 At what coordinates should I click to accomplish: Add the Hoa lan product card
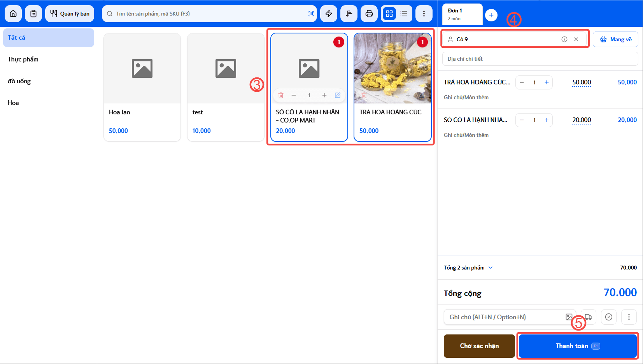click(x=142, y=87)
